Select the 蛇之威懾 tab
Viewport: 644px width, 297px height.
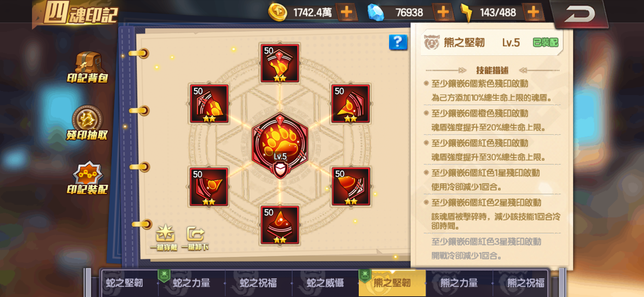tap(325, 283)
